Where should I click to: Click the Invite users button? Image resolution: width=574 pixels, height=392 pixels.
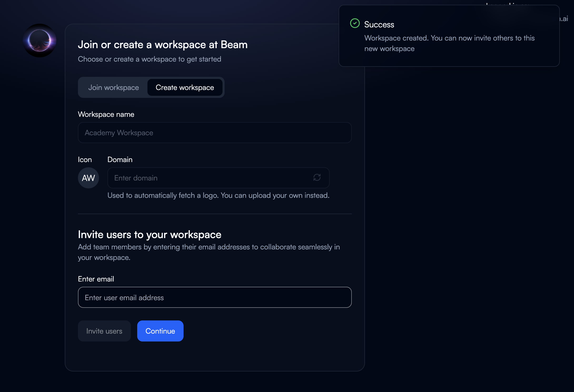click(104, 331)
